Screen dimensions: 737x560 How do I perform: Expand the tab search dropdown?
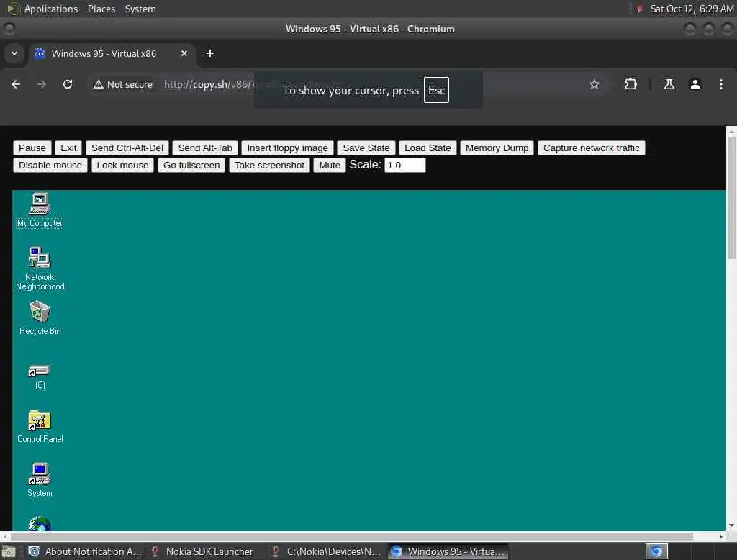coord(14,53)
